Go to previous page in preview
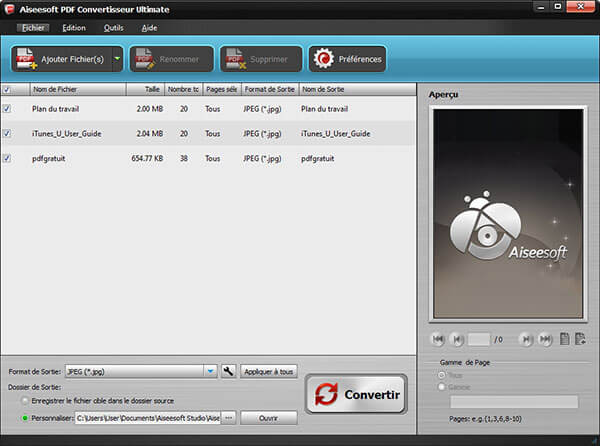The width and height of the screenshot is (600, 446). 456,339
